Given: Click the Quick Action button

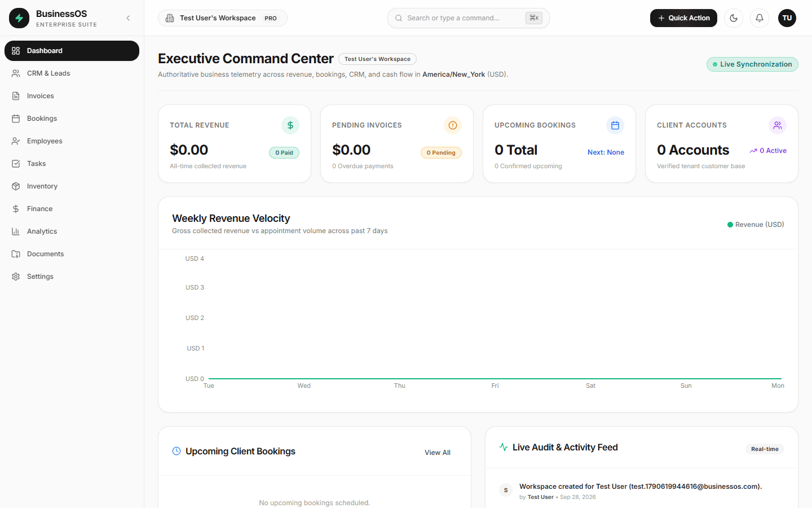Looking at the screenshot, I should click(683, 18).
